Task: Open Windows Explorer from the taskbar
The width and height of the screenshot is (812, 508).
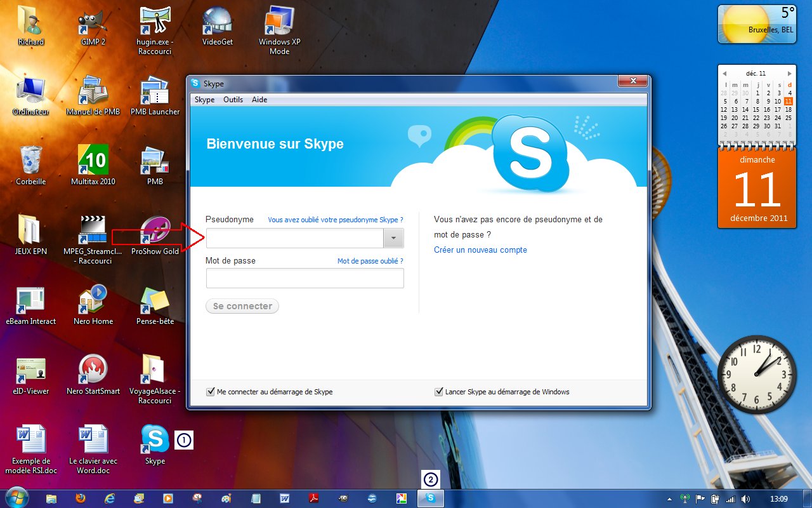Action: click(51, 498)
